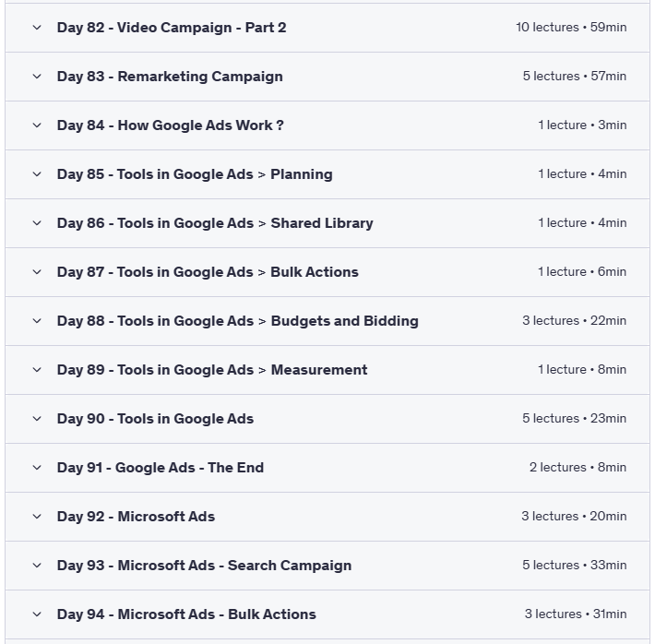Click chevron for Day 93 Search Campaign
Screen dimensions: 655x644
(x=37, y=566)
